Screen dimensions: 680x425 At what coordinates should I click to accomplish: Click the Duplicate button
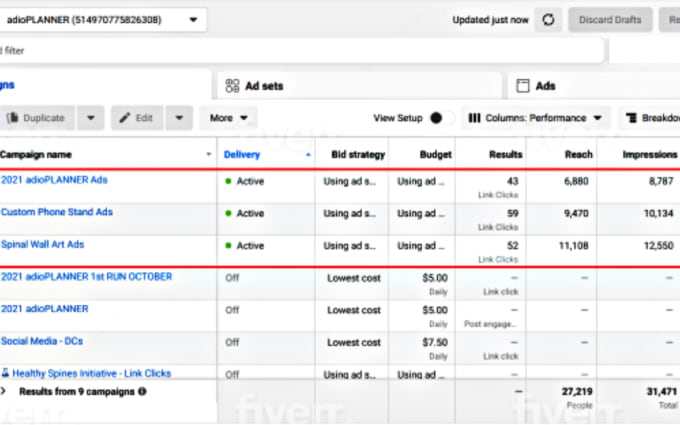coord(38,118)
